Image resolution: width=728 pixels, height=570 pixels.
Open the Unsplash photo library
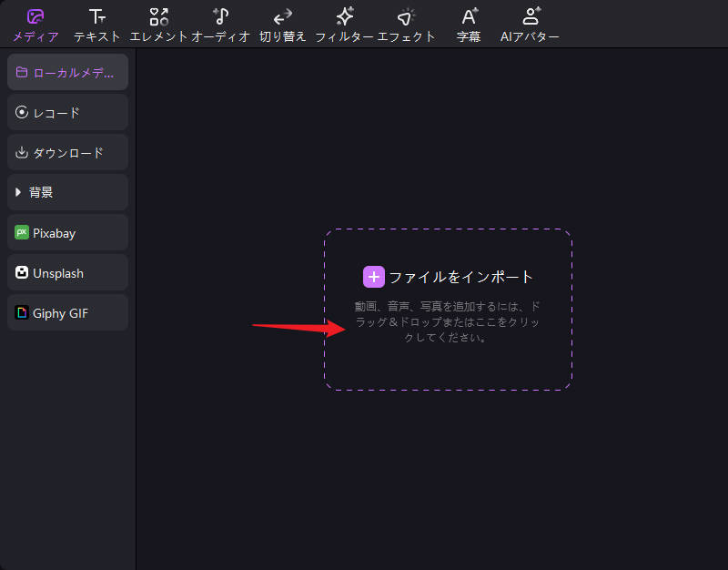pos(66,272)
